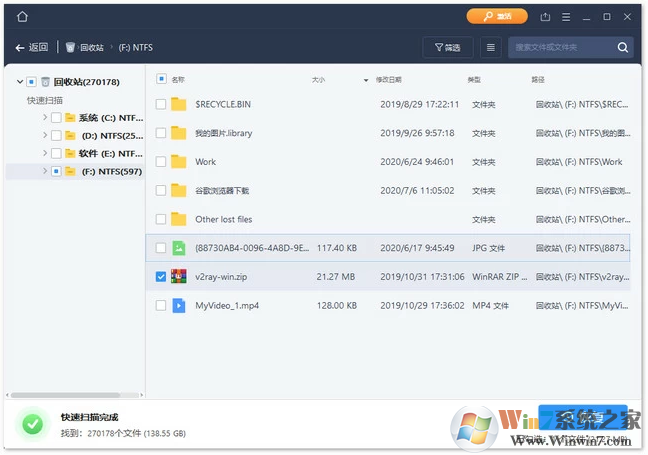Select (F:) NTFS in the breadcrumb
The image size is (648, 455).
138,47
